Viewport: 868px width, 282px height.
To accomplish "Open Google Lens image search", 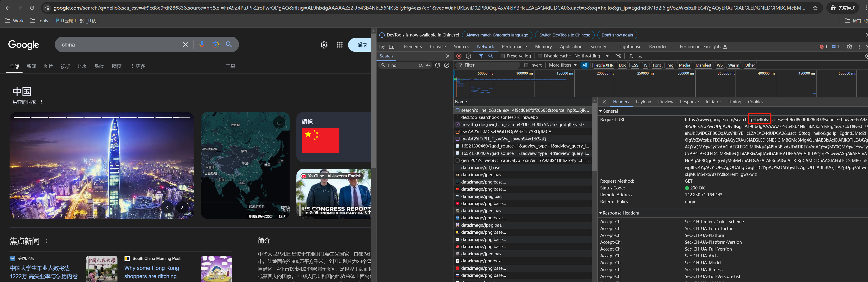I will [215, 44].
